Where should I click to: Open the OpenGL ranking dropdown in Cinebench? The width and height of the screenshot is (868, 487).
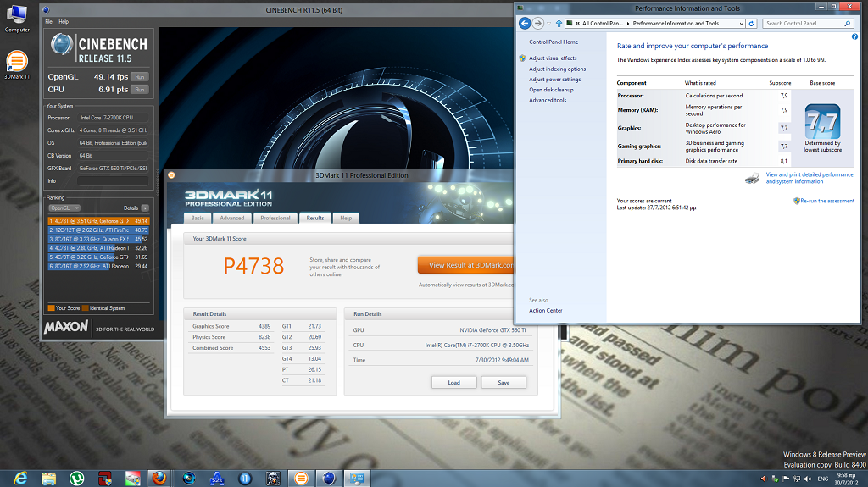[64, 208]
